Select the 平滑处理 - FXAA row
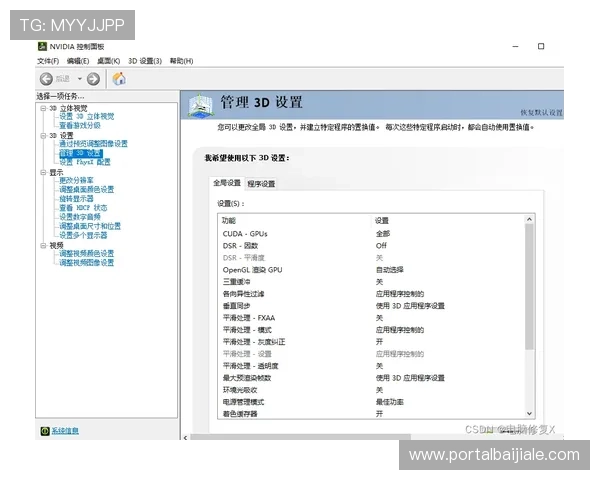 coord(371,318)
